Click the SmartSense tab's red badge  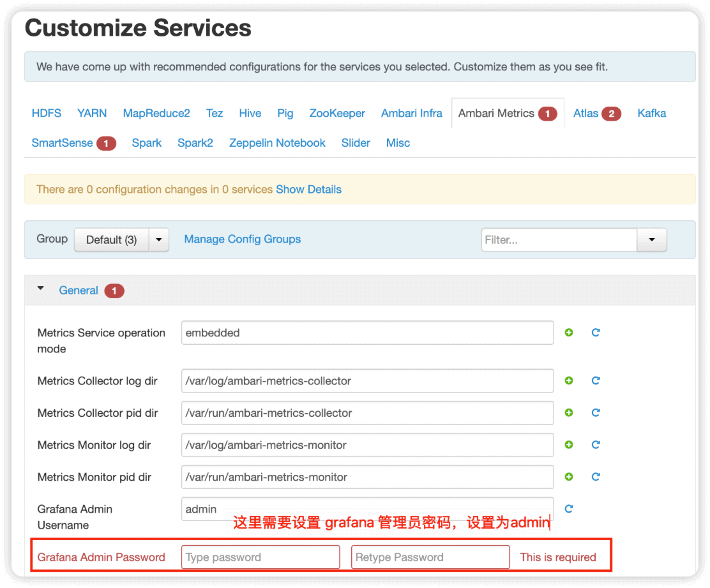107,144
